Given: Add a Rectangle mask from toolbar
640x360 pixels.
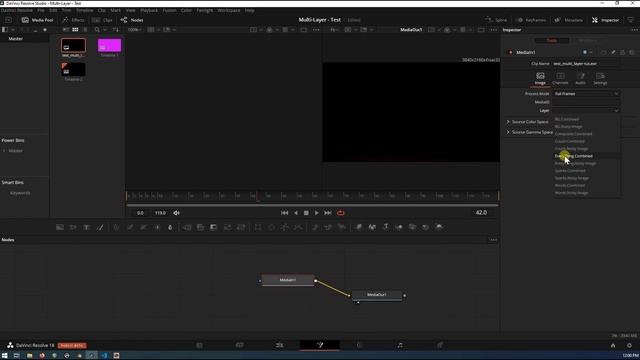Looking at the screenshot, I should (x=258, y=227).
